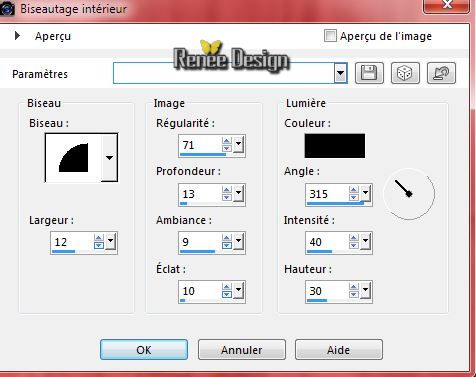Confirm with the OK button

[x=144, y=350]
